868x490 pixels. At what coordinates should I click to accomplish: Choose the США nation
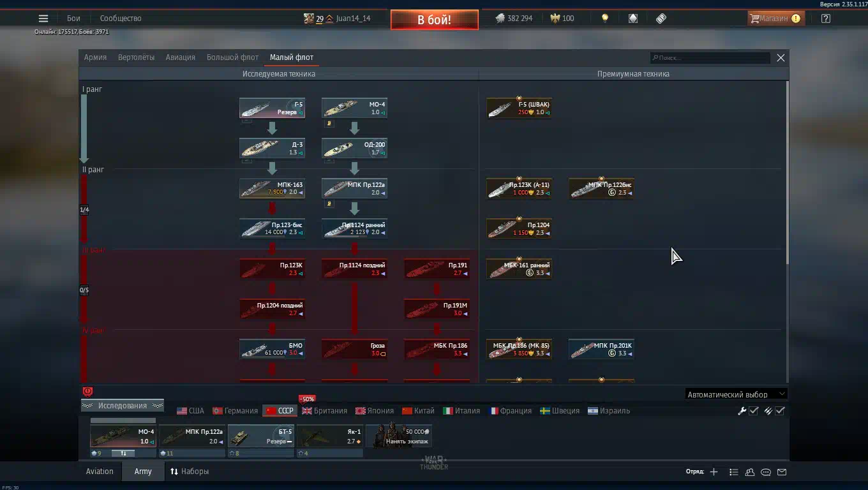tap(190, 411)
